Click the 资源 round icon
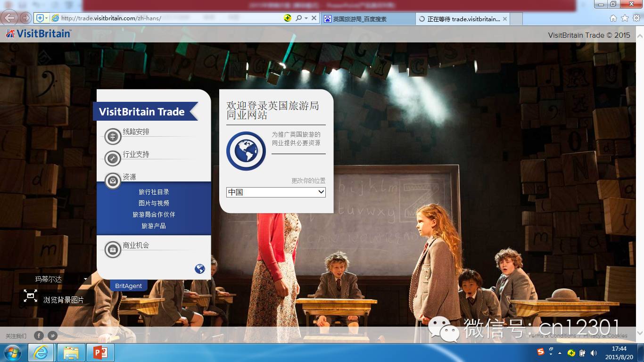The width and height of the screenshot is (644, 362). pyautogui.click(x=113, y=181)
